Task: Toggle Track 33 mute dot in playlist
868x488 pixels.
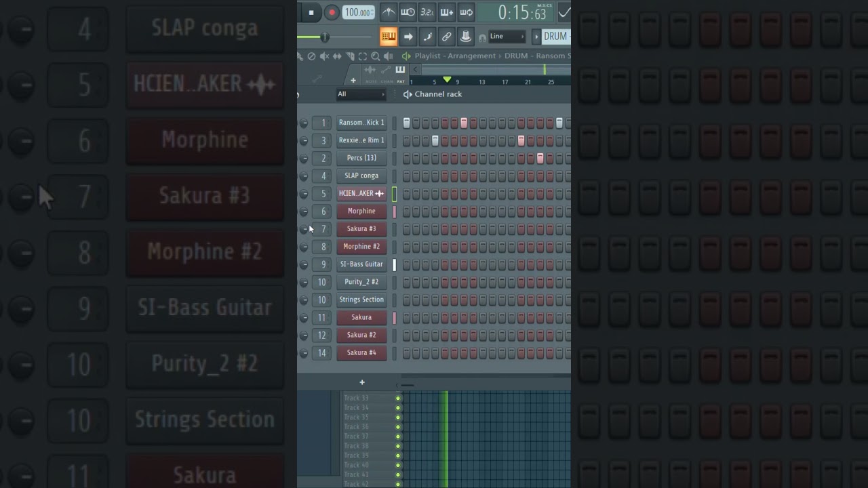Action: (398, 399)
